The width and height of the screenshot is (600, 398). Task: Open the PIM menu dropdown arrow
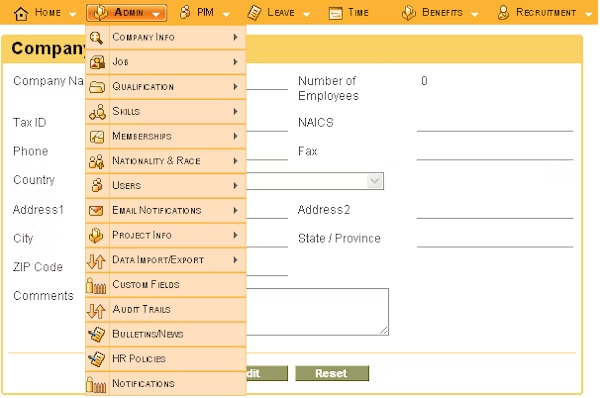(x=226, y=15)
